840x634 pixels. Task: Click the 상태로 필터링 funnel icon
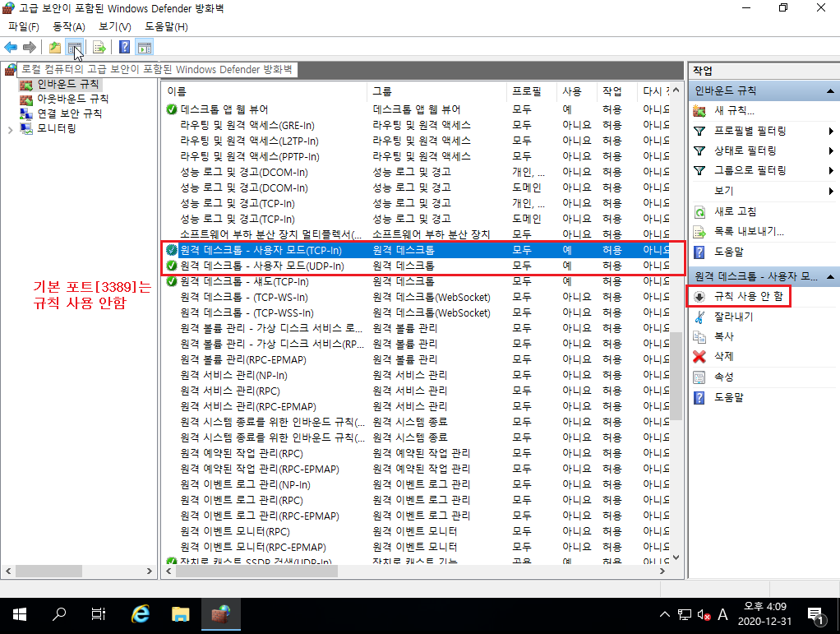699,150
